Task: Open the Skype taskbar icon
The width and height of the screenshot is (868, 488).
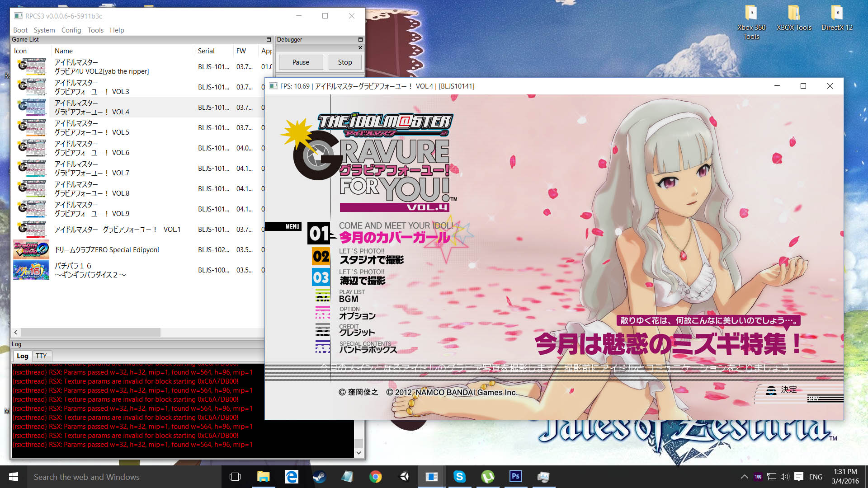Action: click(x=459, y=477)
